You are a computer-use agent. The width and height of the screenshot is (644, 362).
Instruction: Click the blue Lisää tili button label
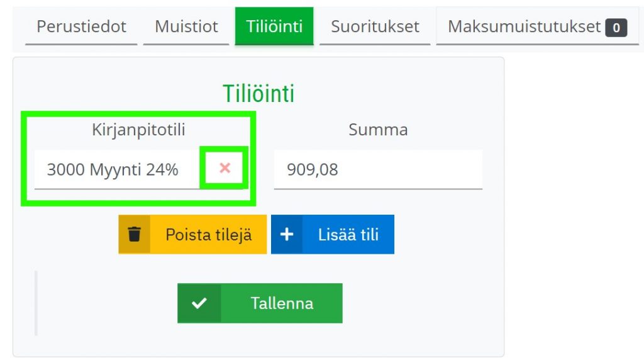[348, 234]
